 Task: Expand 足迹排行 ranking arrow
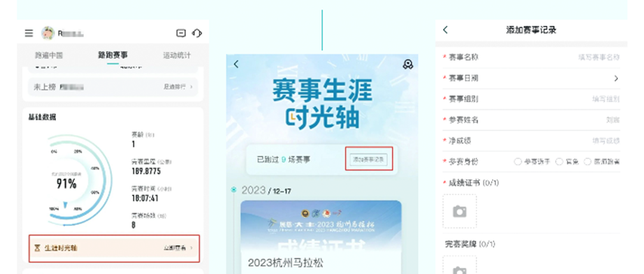point(191,87)
